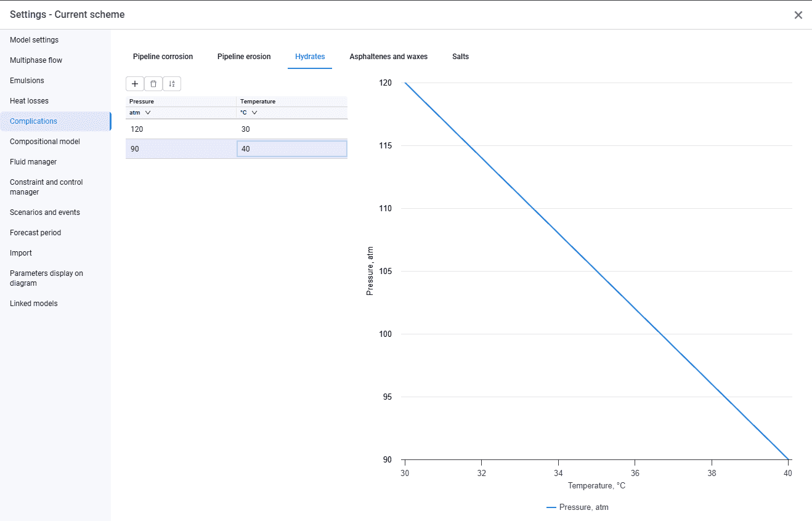Sort table rows with sort icon
This screenshot has width=812, height=521.
tap(172, 84)
